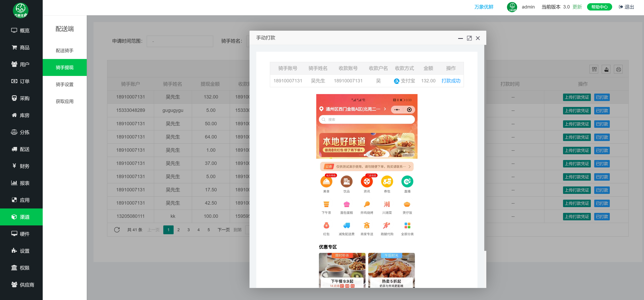Viewport: 644px width, 300px height.
Task: Go to page 2 in pagination
Action: [x=179, y=230]
